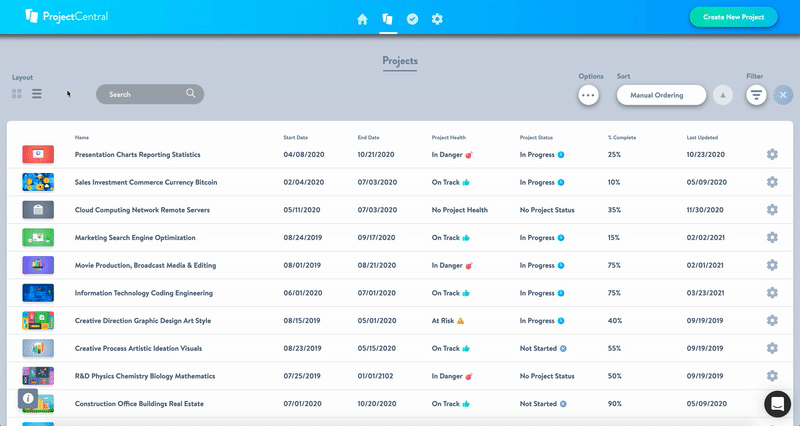Click No Project Health in Cloud Computing row

click(x=459, y=210)
